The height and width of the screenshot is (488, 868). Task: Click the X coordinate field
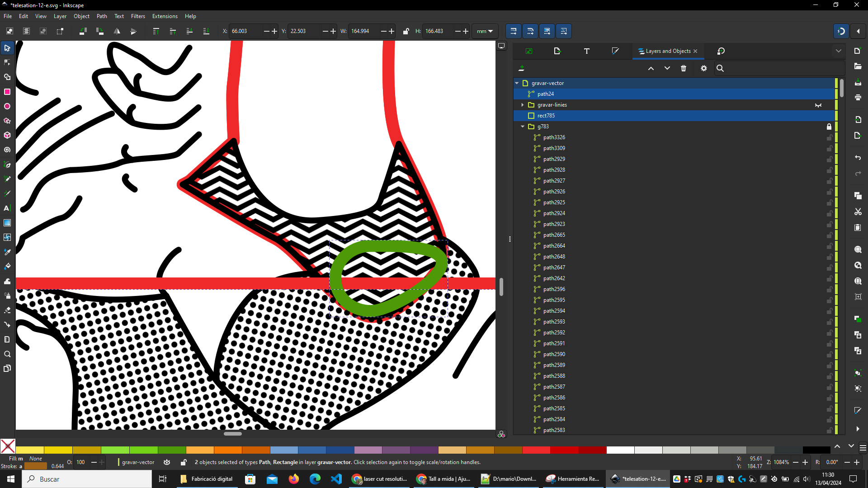click(x=245, y=31)
